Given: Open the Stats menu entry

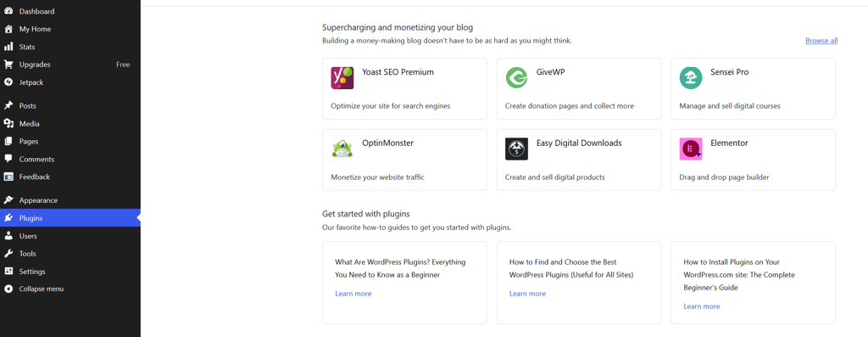Looking at the screenshot, I should click(x=27, y=47).
